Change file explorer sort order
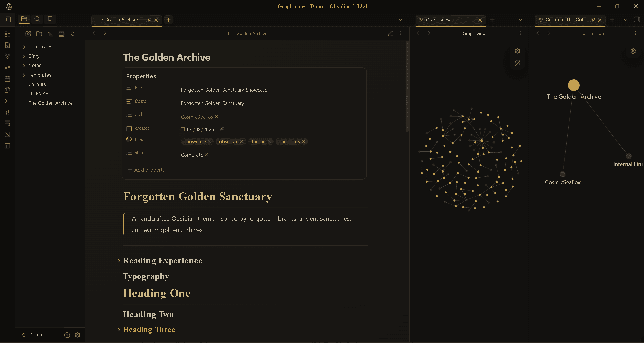 (x=50, y=34)
